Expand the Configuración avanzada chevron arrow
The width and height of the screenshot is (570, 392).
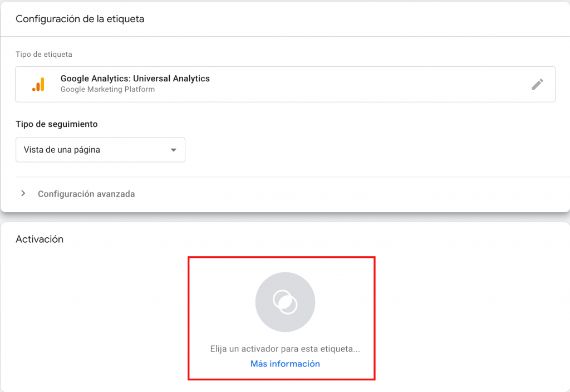point(23,194)
